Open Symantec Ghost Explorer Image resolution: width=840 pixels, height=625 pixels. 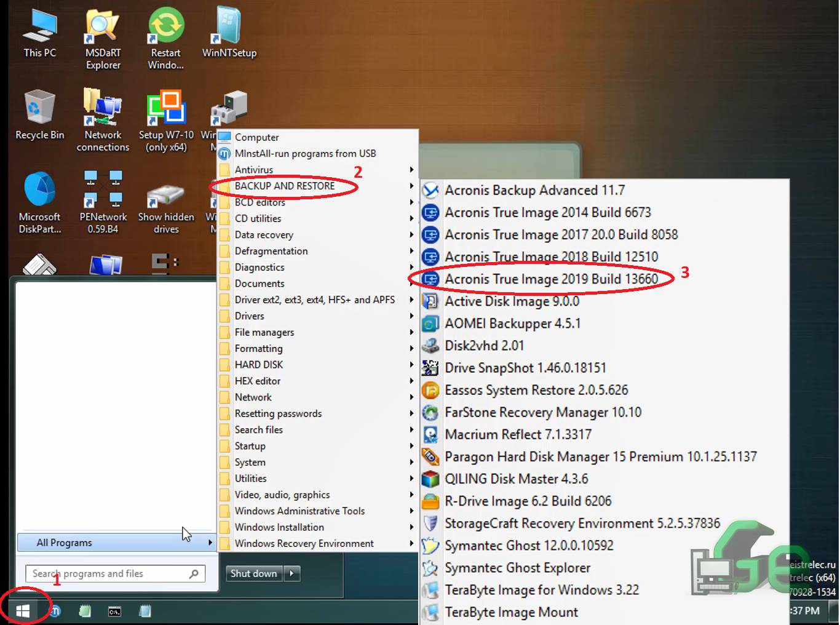(x=604, y=567)
